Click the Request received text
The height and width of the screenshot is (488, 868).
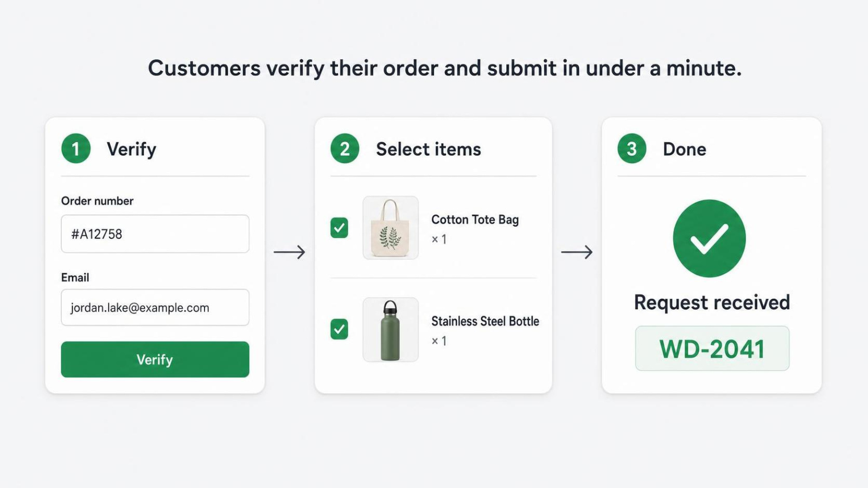pos(712,302)
